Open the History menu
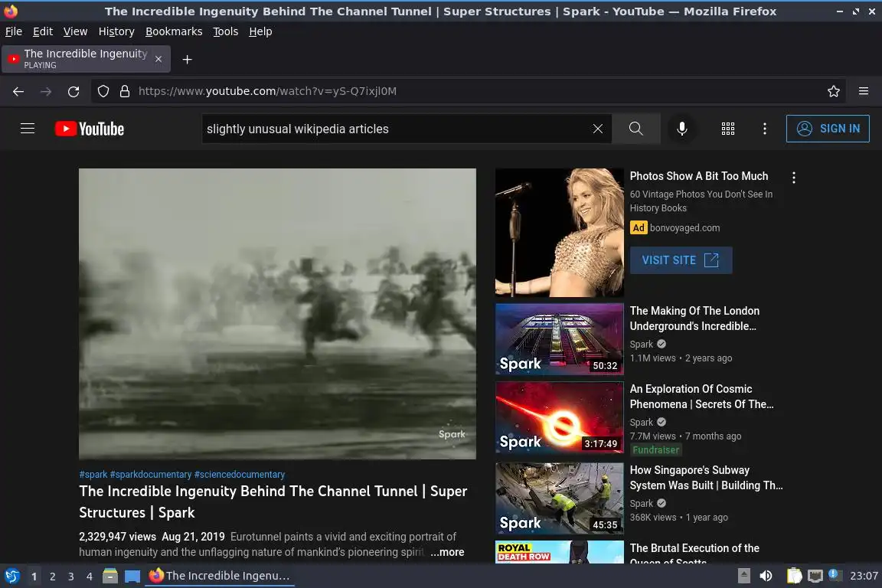This screenshot has height=588, width=882. (116, 31)
